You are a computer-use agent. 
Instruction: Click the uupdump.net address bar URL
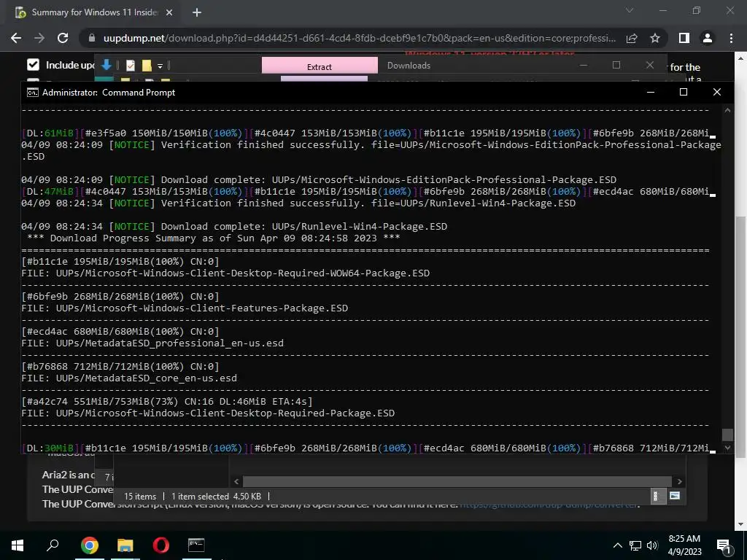(359, 38)
